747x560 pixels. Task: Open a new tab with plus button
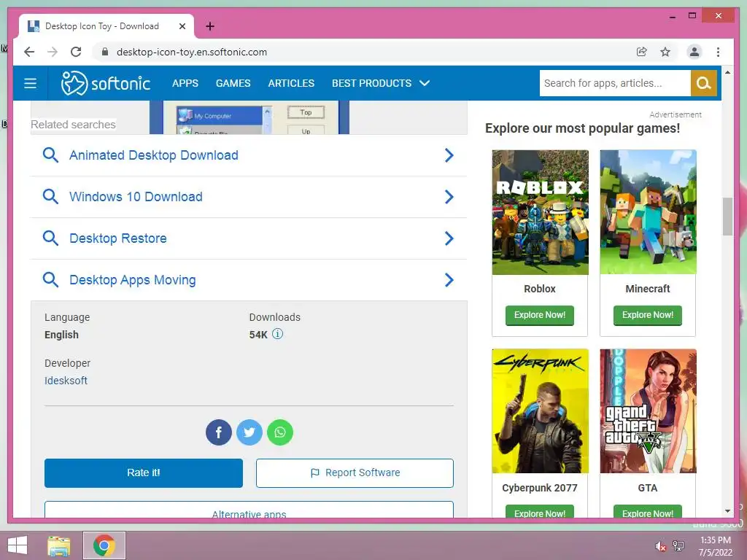[210, 26]
